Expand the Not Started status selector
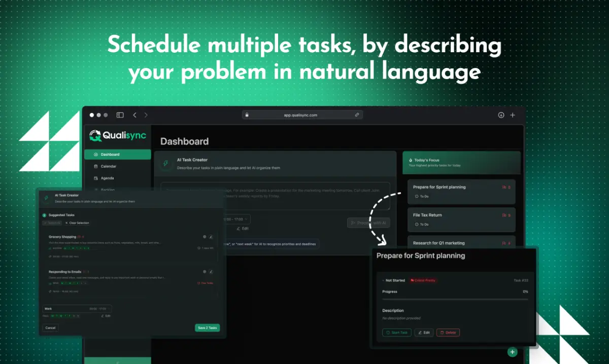This screenshot has width=609, height=364. [394, 280]
